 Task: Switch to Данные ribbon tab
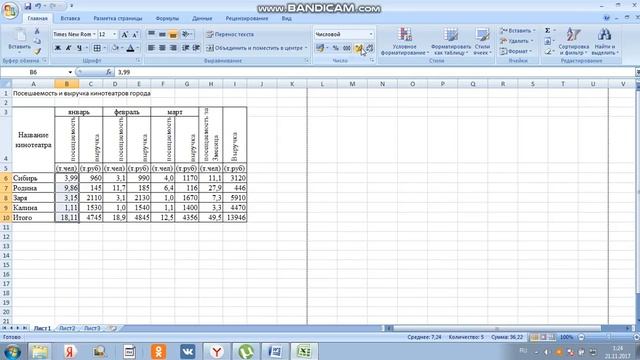[202, 18]
